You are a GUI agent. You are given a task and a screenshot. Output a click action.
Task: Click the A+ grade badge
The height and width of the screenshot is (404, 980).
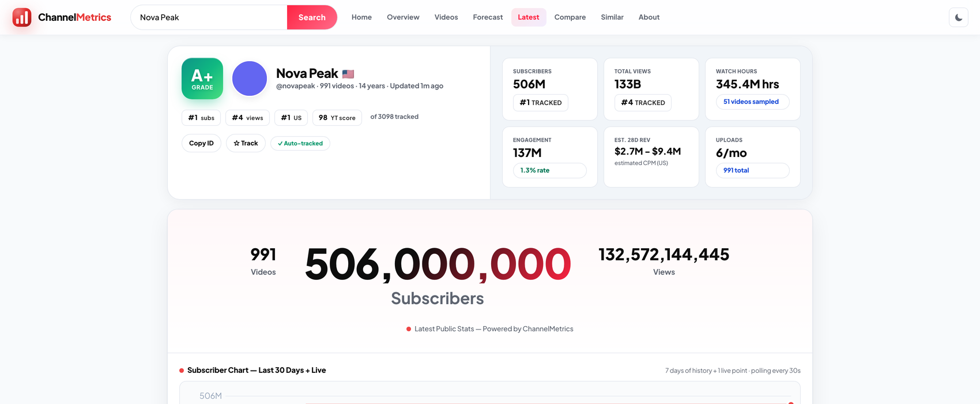pyautogui.click(x=202, y=78)
